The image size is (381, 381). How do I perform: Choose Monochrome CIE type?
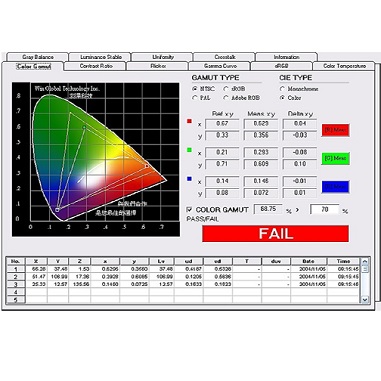click(x=282, y=89)
